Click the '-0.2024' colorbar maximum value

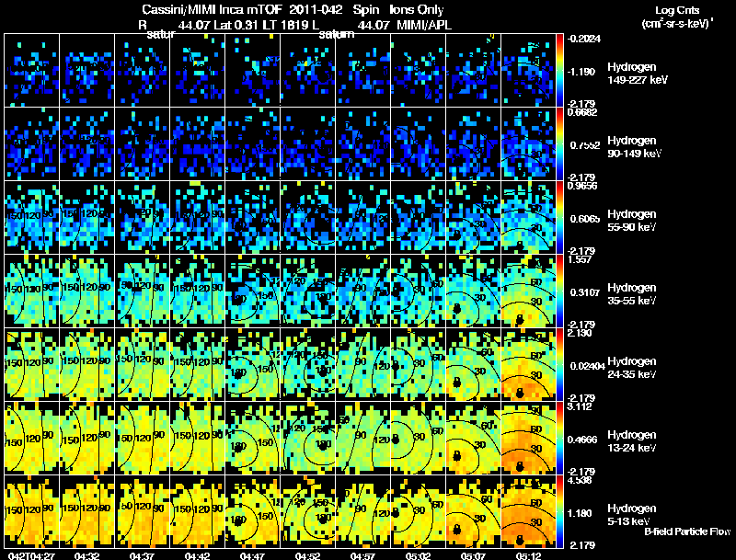(583, 39)
